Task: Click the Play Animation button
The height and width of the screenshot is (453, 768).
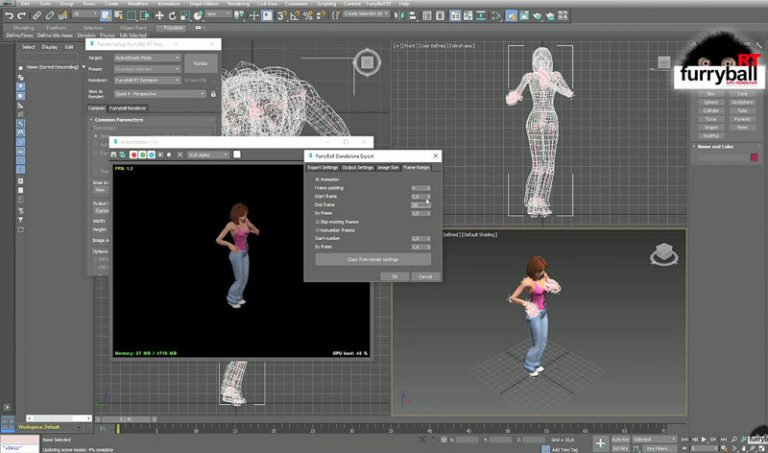Action: pos(704,440)
